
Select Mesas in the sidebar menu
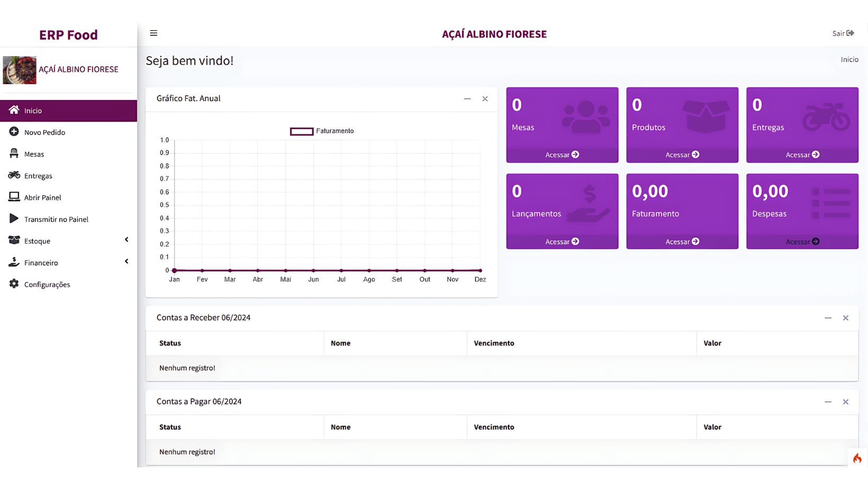(x=34, y=154)
